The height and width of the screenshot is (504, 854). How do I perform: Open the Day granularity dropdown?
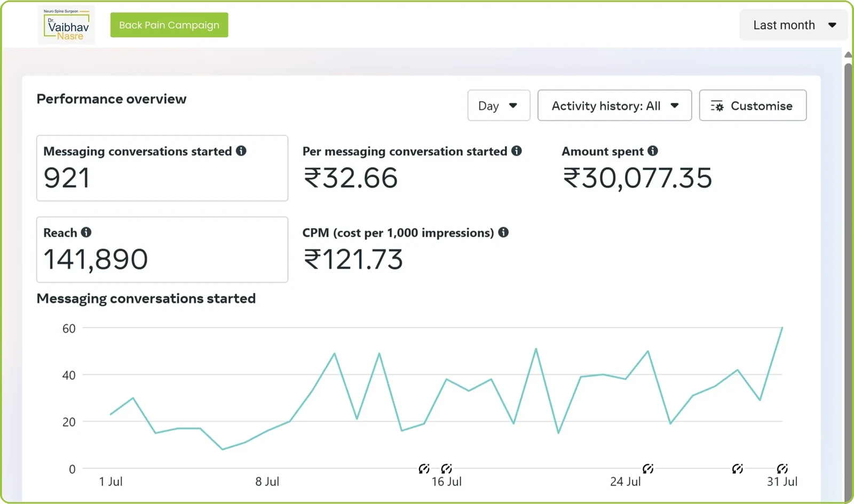(x=499, y=106)
